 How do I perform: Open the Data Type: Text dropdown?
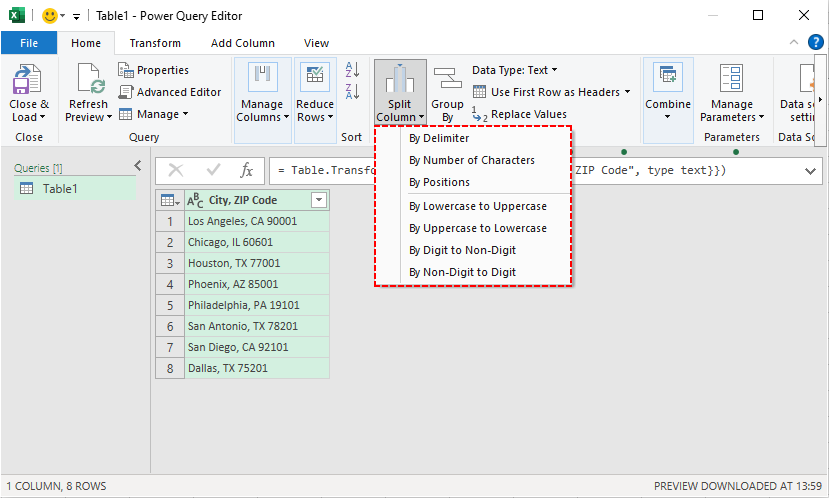(515, 70)
